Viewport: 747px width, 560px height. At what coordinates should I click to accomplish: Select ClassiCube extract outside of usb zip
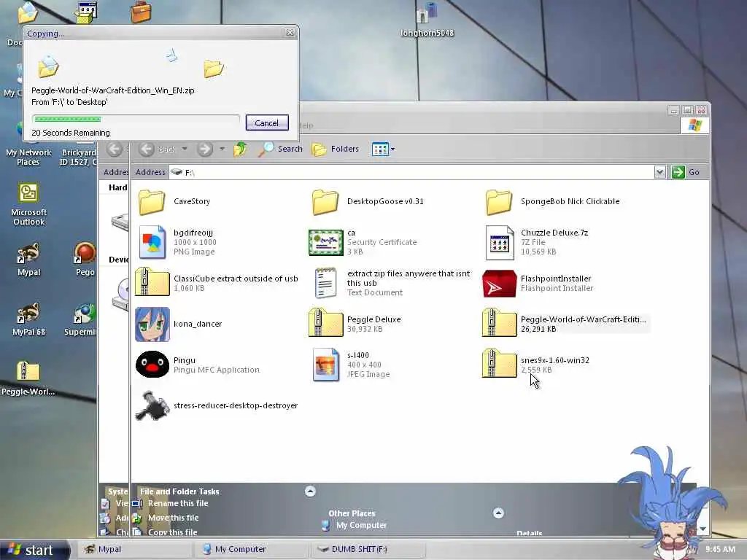(217, 283)
